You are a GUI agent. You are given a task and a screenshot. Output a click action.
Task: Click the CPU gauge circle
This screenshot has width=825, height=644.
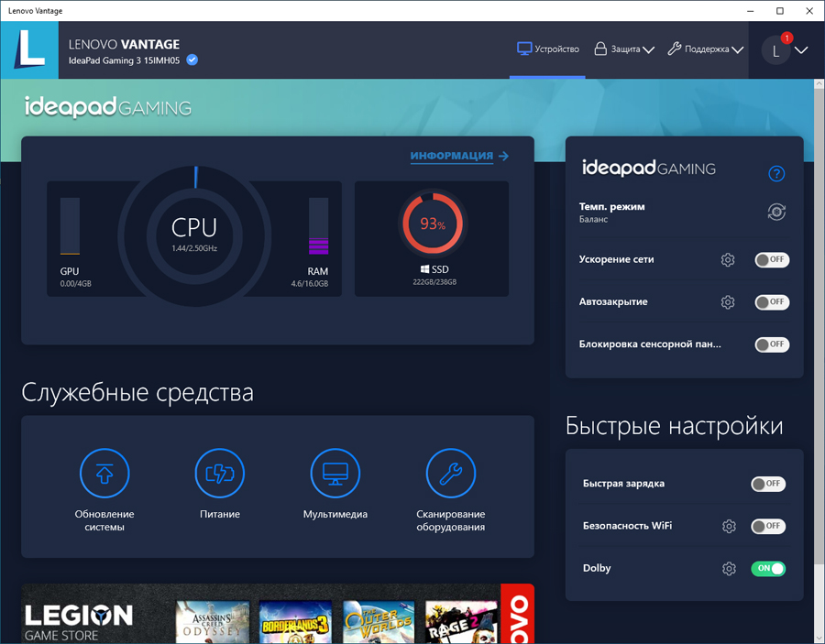pyautogui.click(x=194, y=236)
